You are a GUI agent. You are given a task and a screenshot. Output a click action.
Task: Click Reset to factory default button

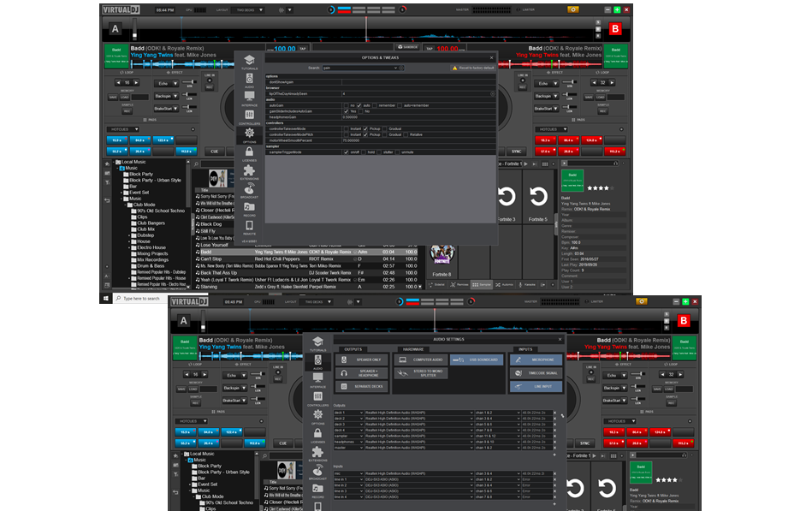pos(473,68)
